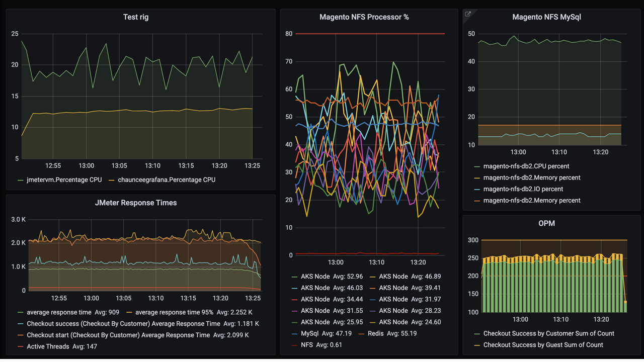Viewport: 644px width, 362px height.
Task: Open the JMeter Response Times panel menu
Action: (136, 203)
